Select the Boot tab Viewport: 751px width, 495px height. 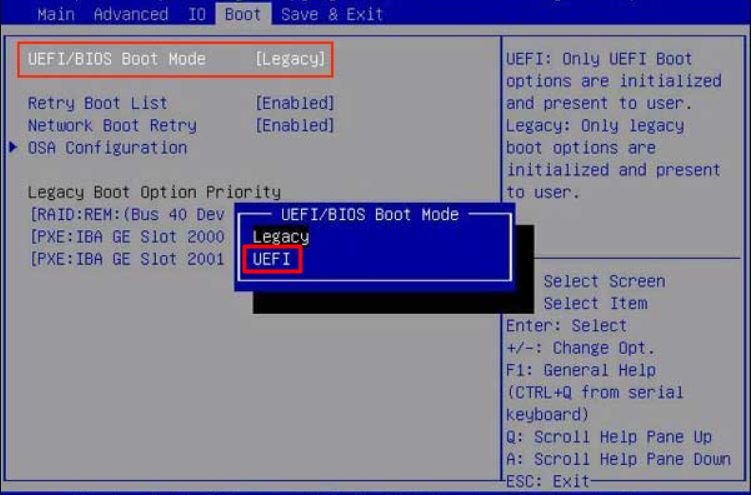(x=243, y=14)
